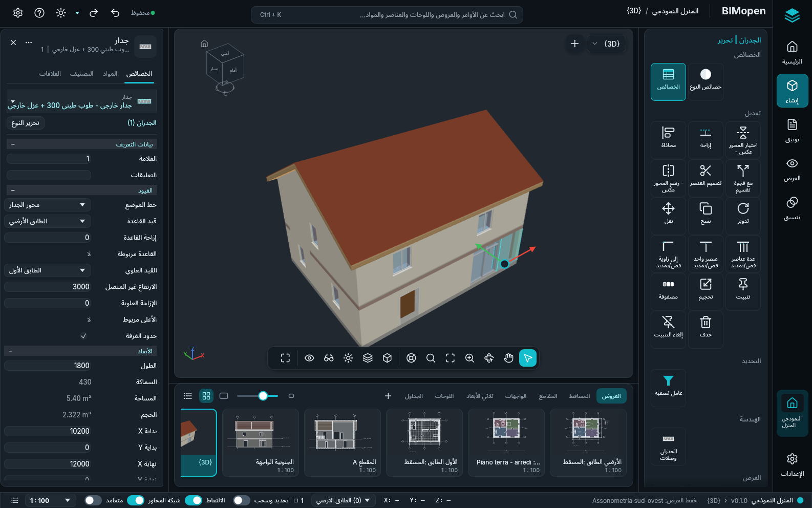Open the الواجهات tab in views panel
812x508 pixels.
tap(516, 396)
